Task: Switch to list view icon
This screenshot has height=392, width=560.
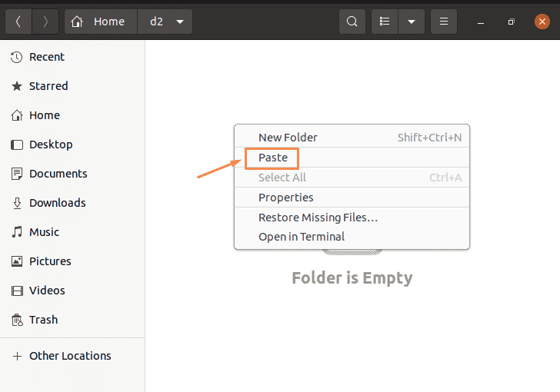Action: (385, 22)
